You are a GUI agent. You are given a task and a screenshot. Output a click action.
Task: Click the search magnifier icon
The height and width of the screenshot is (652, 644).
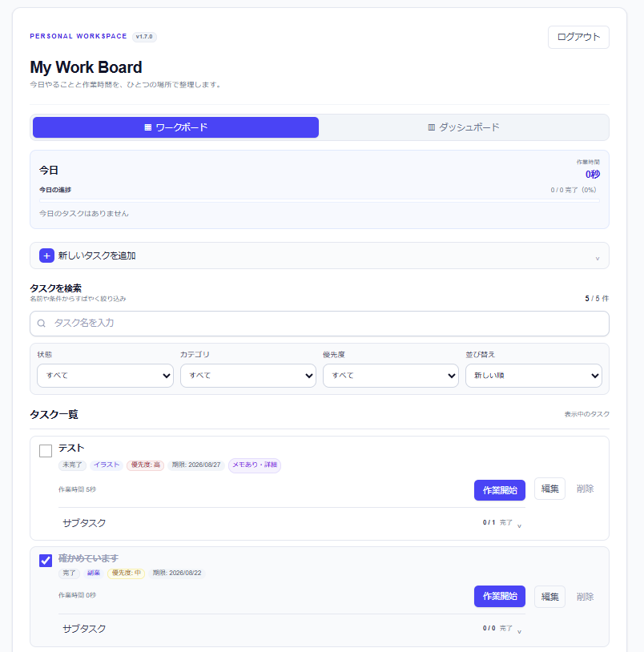(41, 323)
